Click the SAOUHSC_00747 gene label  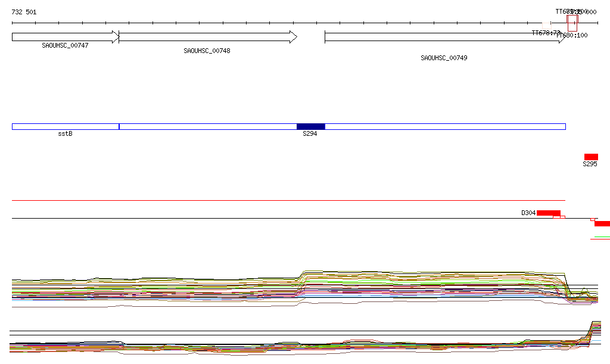[65, 45]
